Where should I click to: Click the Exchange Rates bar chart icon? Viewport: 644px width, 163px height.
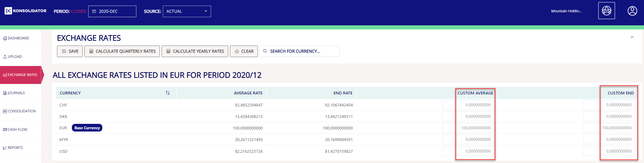pyautogui.click(x=5, y=75)
